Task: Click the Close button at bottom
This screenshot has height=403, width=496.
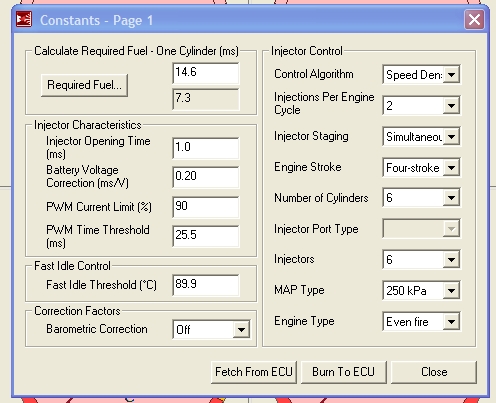Action: (434, 372)
